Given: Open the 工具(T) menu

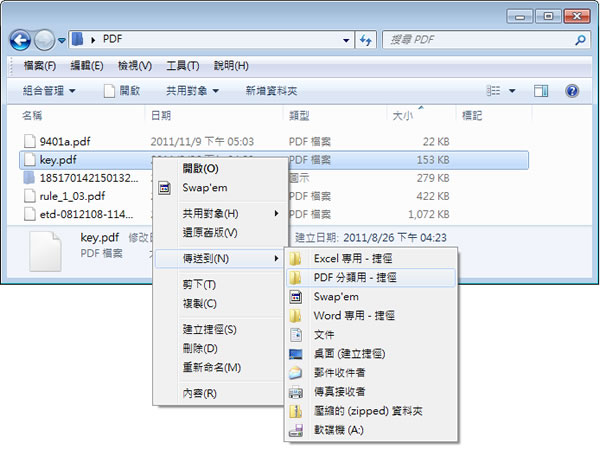Looking at the screenshot, I should (183, 66).
